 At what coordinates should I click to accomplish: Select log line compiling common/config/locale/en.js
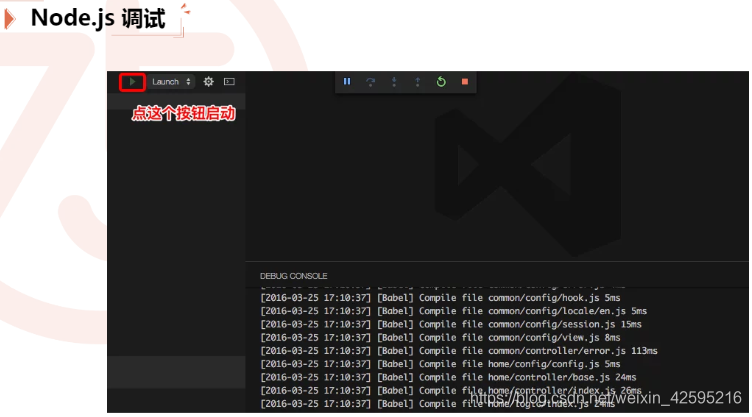click(454, 311)
